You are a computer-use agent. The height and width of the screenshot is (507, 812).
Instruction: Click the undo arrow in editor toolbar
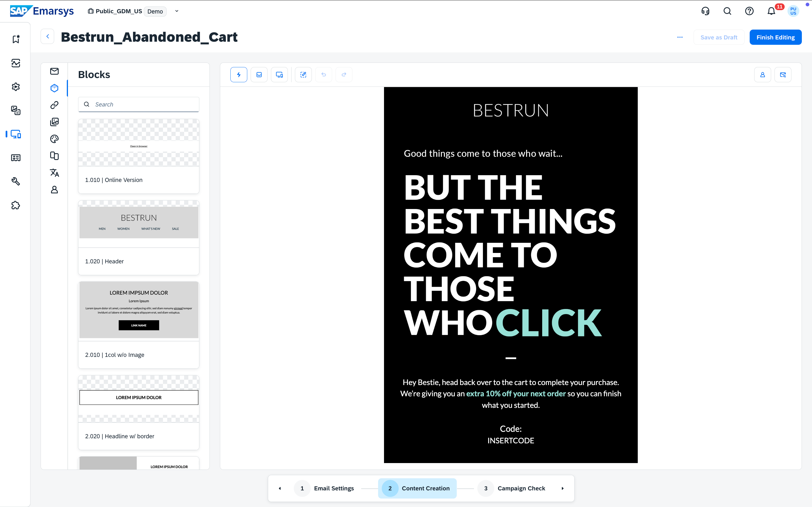[x=323, y=74]
